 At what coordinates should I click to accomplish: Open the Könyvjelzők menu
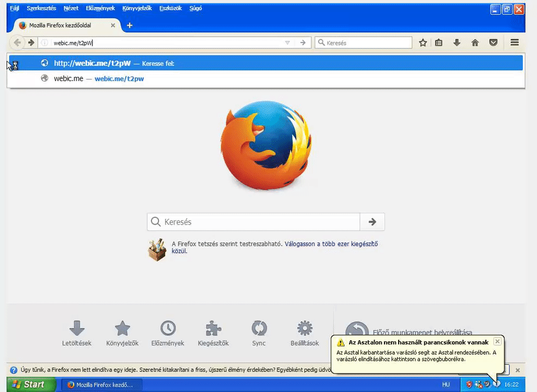pyautogui.click(x=137, y=8)
